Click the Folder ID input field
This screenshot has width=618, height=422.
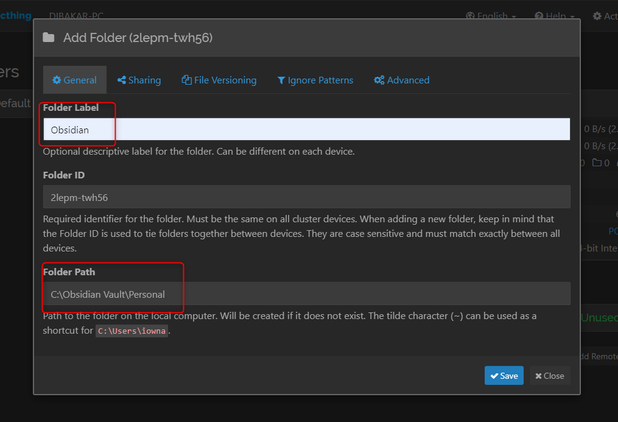(306, 197)
